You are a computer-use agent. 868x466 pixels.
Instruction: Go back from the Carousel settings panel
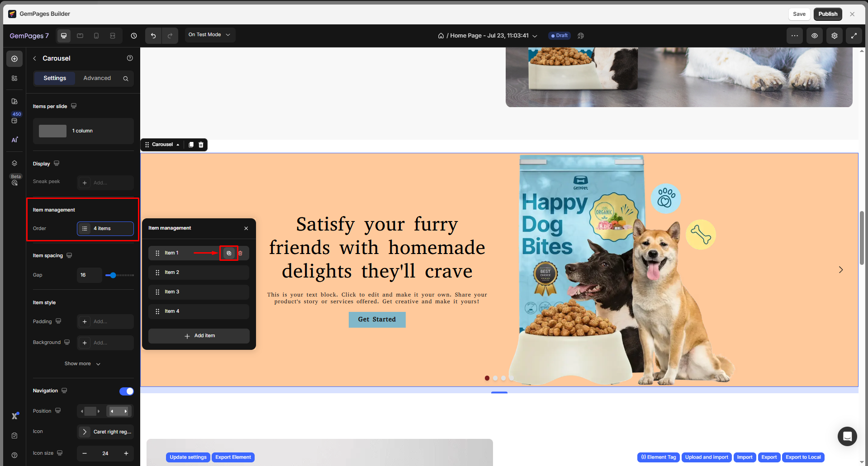coord(35,58)
